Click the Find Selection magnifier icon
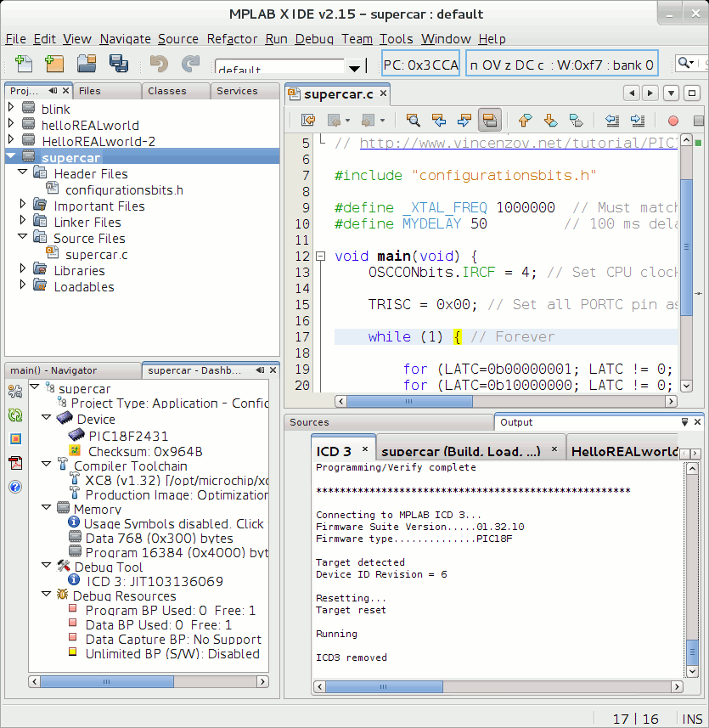 click(413, 121)
